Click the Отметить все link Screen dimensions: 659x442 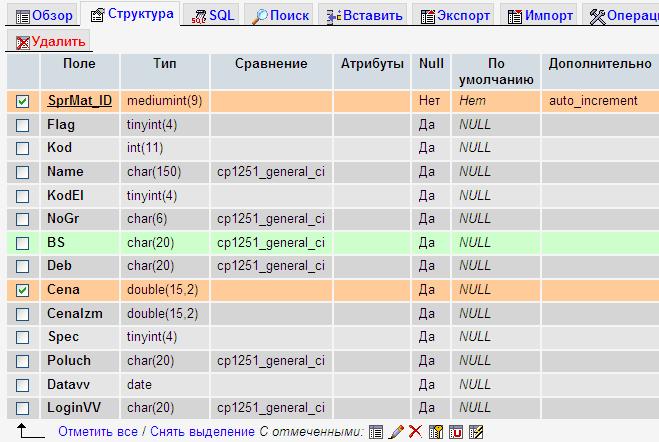(98, 432)
